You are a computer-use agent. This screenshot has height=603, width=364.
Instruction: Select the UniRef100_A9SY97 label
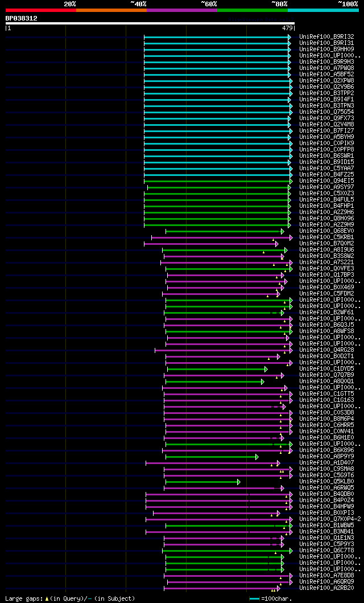[x=327, y=187]
